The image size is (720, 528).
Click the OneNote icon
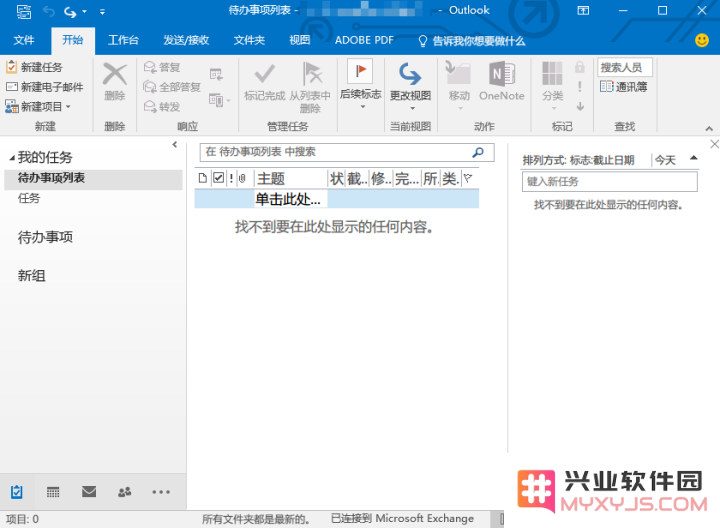click(502, 74)
